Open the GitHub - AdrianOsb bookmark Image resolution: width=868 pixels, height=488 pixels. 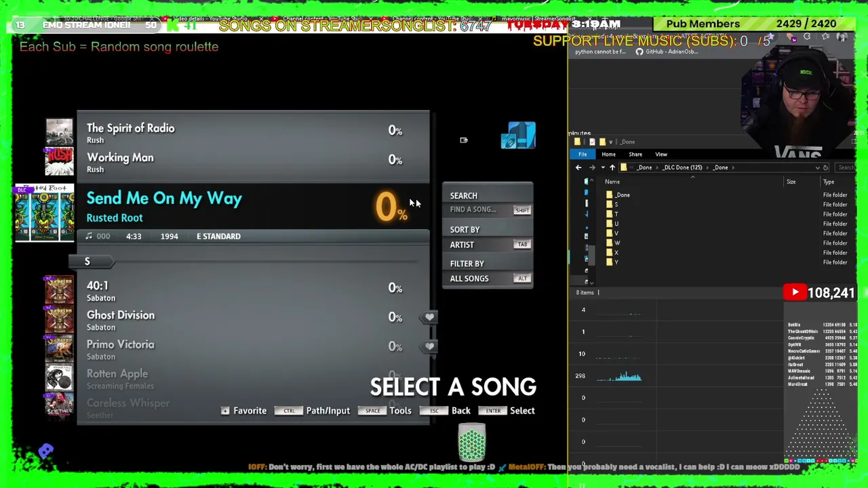click(666, 52)
